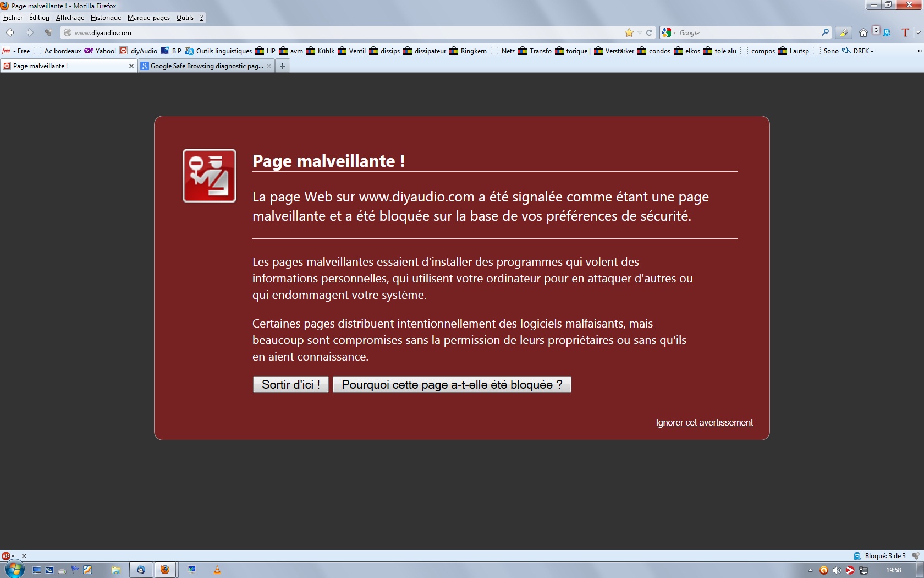
Task: Expand the toolbar overflow arrow beside T
Action: [x=918, y=32]
